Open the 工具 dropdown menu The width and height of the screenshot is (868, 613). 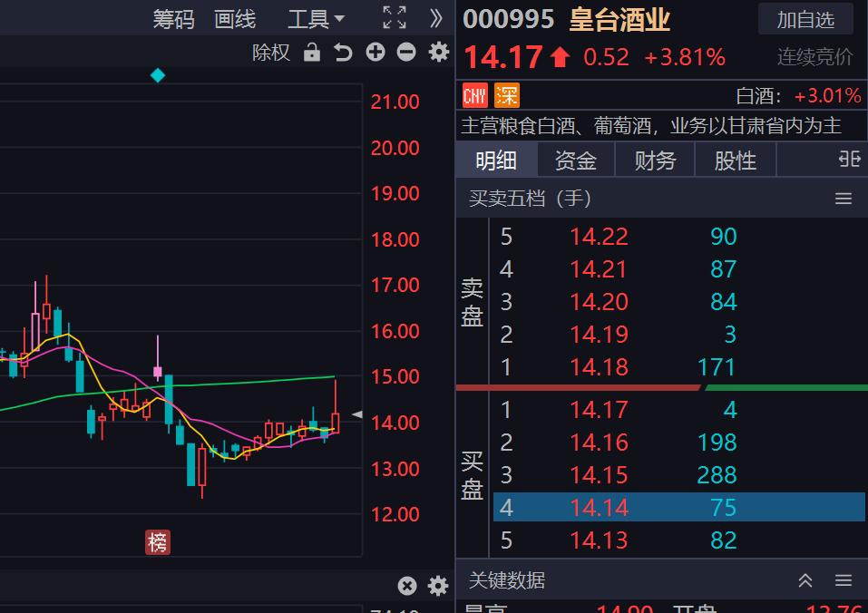pyautogui.click(x=316, y=19)
